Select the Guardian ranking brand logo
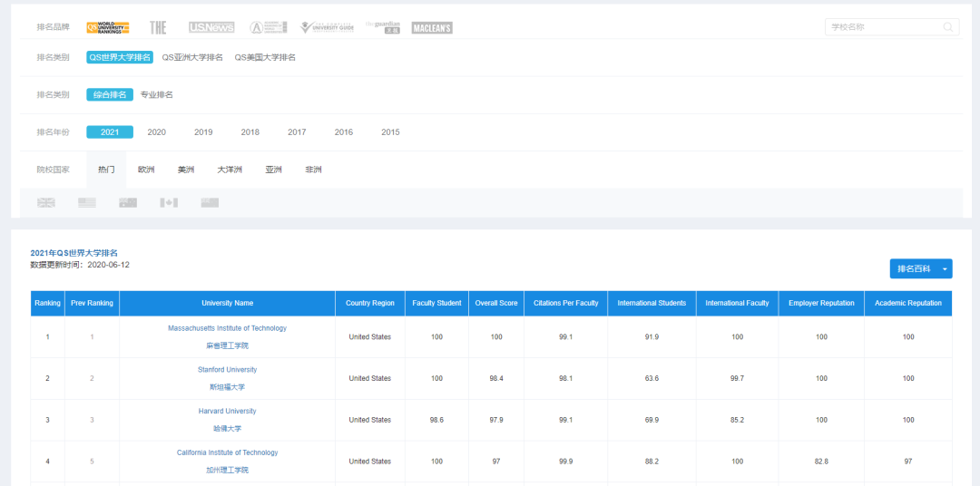Image resolution: width=980 pixels, height=486 pixels. 383,27
